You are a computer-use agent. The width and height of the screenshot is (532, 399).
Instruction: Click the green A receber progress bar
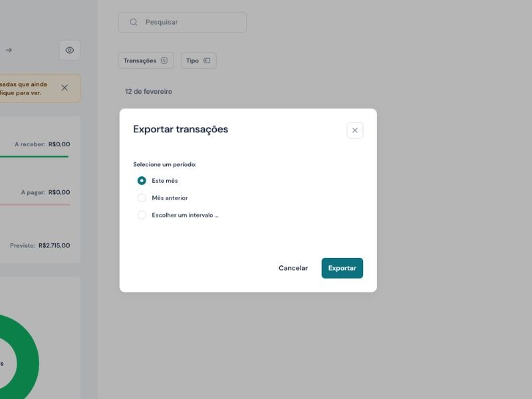coord(33,157)
